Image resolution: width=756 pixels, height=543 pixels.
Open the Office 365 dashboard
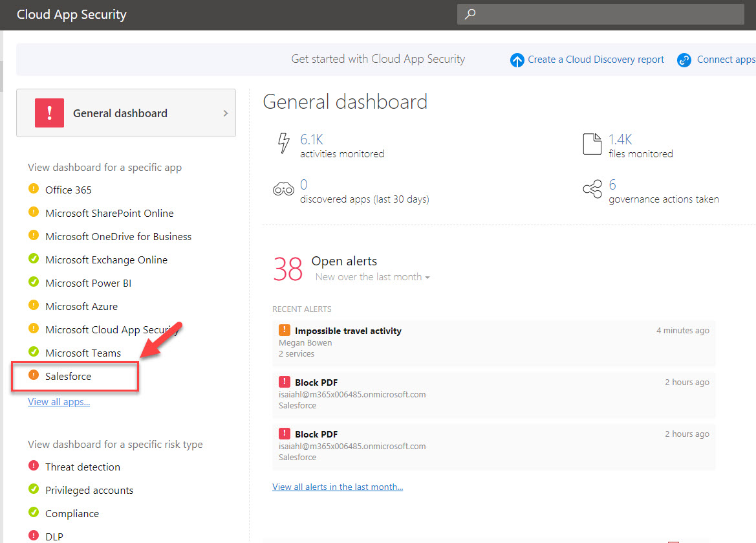pos(69,190)
